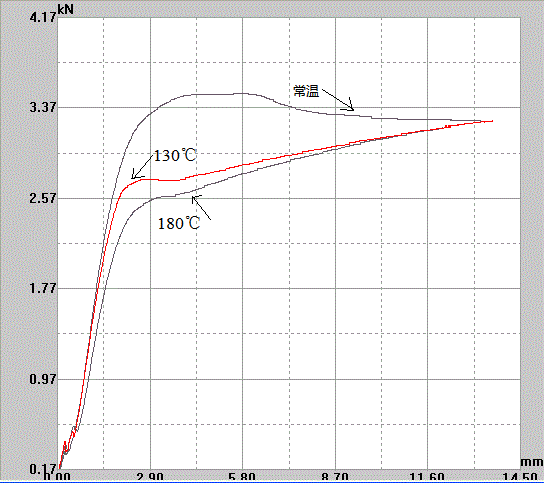Click the arrowhead pointing to 180℃ curve

tap(196, 200)
